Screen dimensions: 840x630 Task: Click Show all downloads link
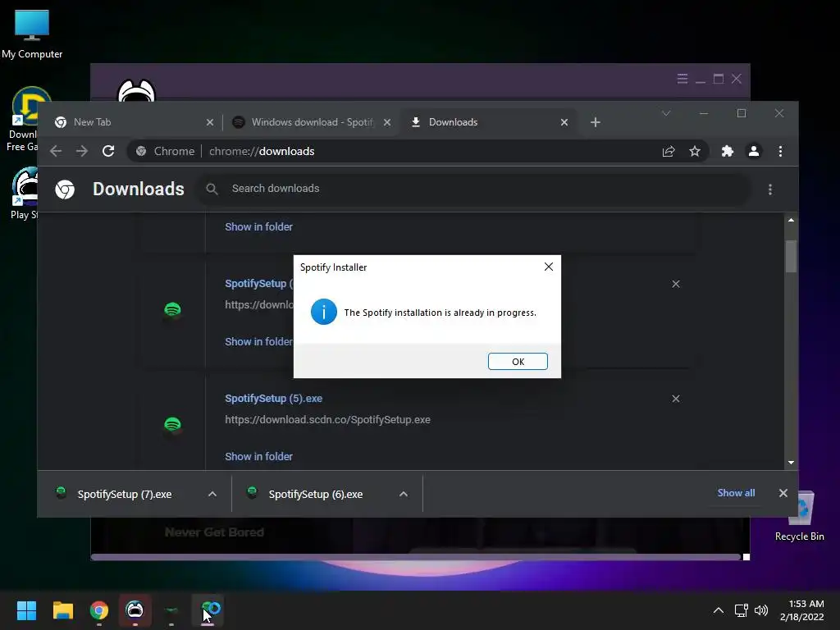coord(736,493)
